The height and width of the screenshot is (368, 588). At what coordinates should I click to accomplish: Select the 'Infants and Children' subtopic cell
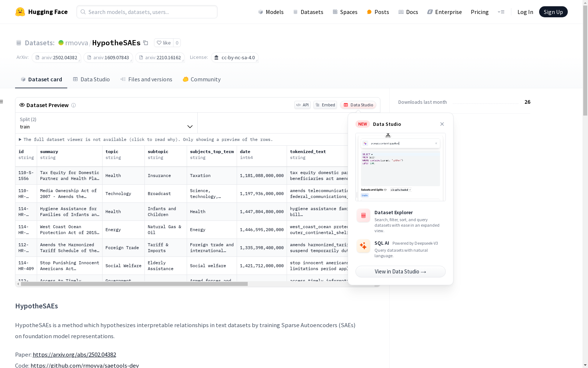click(166, 212)
